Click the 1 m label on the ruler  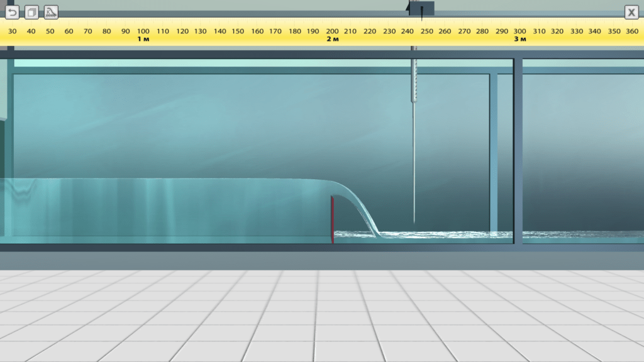pos(144,39)
